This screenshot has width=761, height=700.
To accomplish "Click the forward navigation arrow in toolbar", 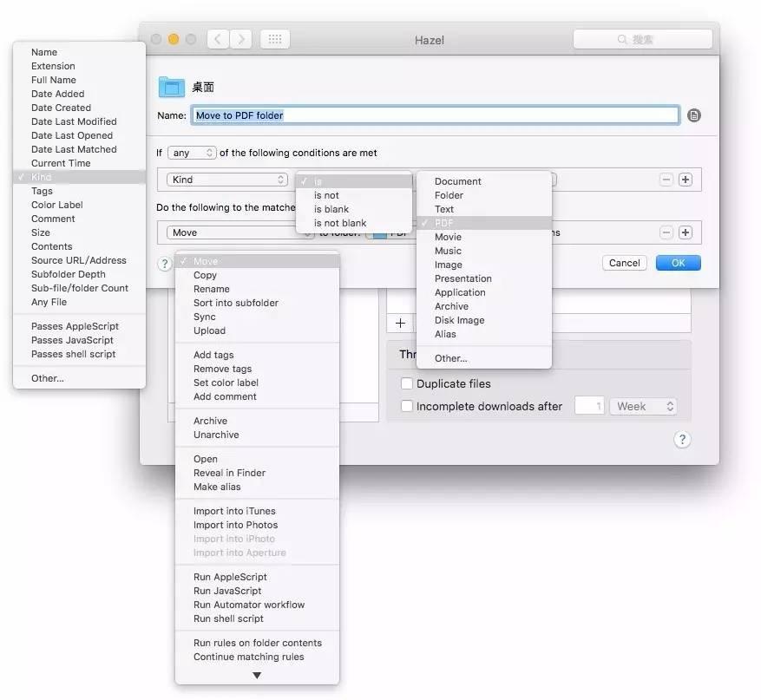I will click(x=240, y=39).
